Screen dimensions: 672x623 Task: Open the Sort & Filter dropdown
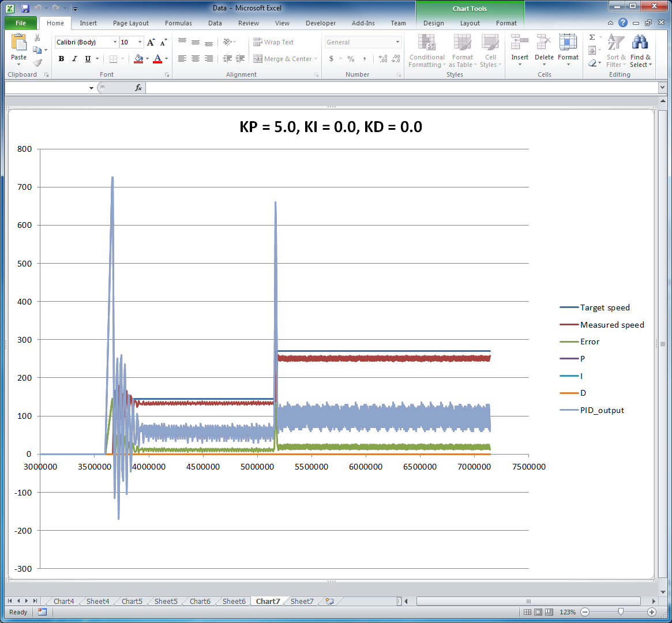click(x=616, y=51)
